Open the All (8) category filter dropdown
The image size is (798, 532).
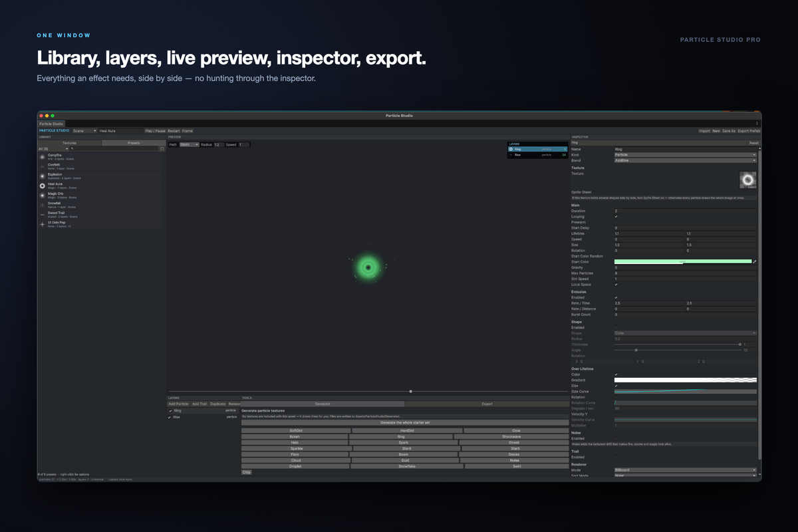coord(53,149)
